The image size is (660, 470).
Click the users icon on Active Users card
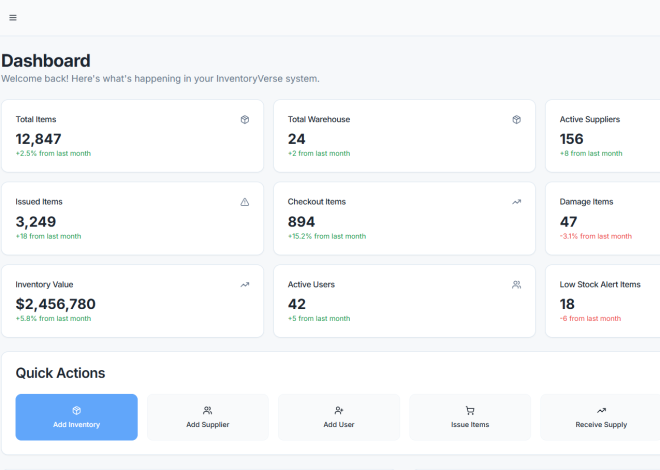click(x=516, y=285)
